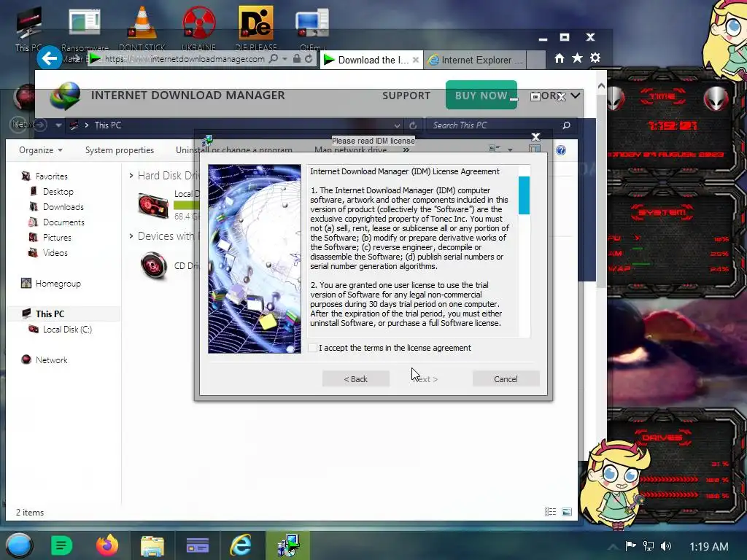
Task: Click the Action Center flag tray icon
Action: click(x=631, y=546)
